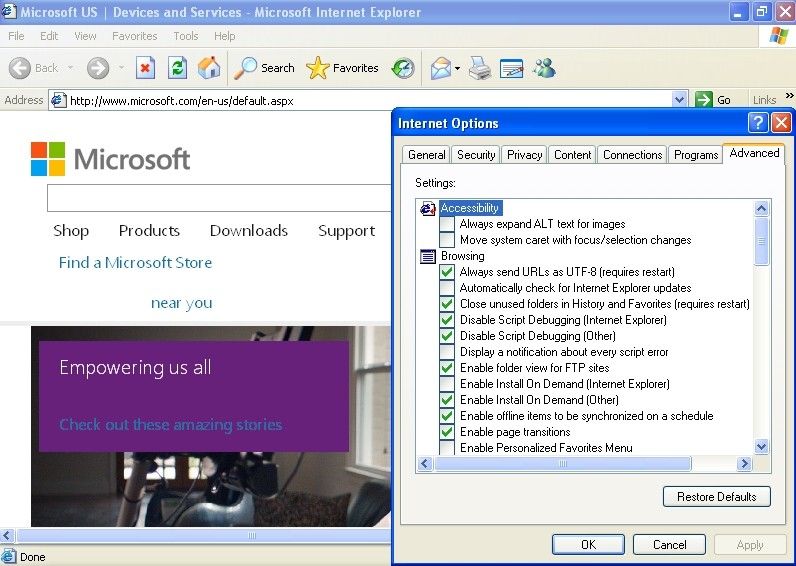The image size is (796, 566).
Task: Open the File menu
Action: click(16, 36)
